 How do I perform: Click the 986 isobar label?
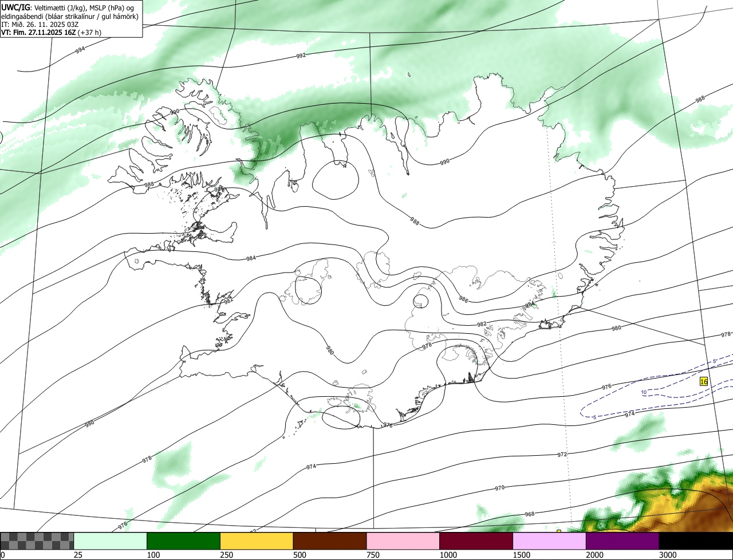tap(464, 299)
